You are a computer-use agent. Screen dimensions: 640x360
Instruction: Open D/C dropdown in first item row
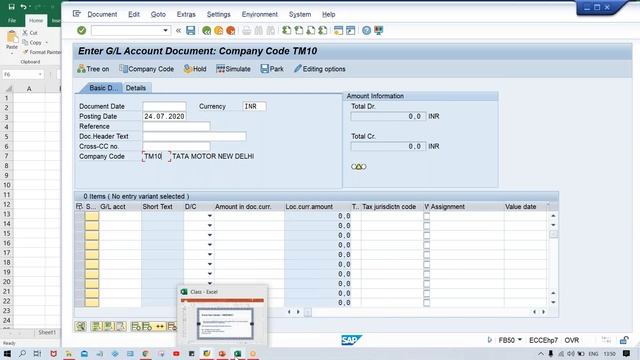click(x=210, y=216)
